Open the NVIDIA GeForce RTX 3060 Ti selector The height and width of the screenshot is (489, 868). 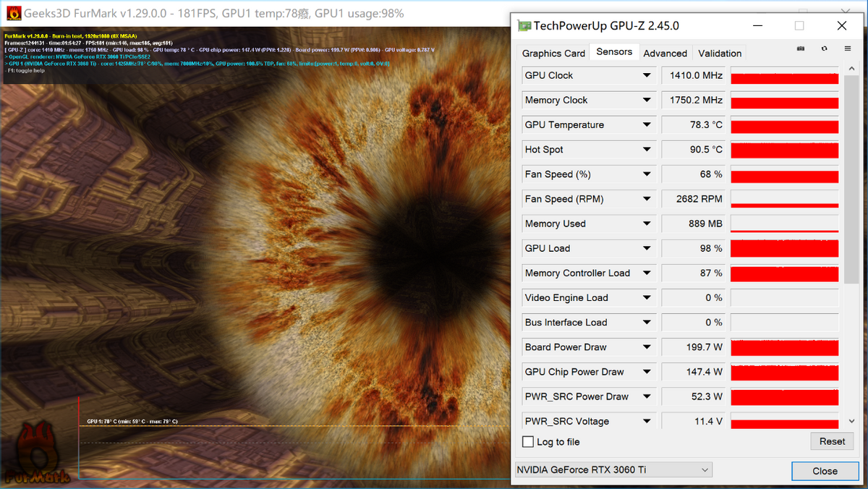(x=613, y=470)
